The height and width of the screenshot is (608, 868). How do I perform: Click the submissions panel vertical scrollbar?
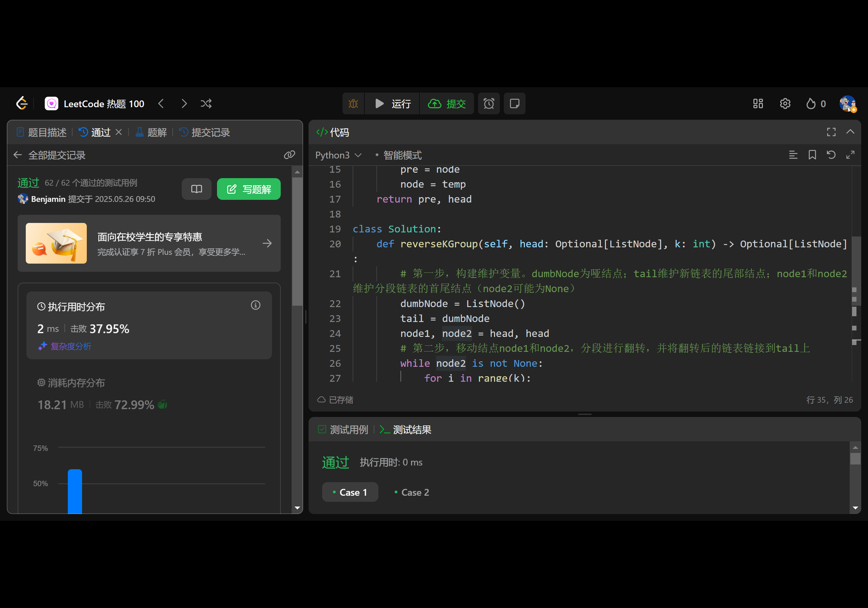(x=297, y=242)
